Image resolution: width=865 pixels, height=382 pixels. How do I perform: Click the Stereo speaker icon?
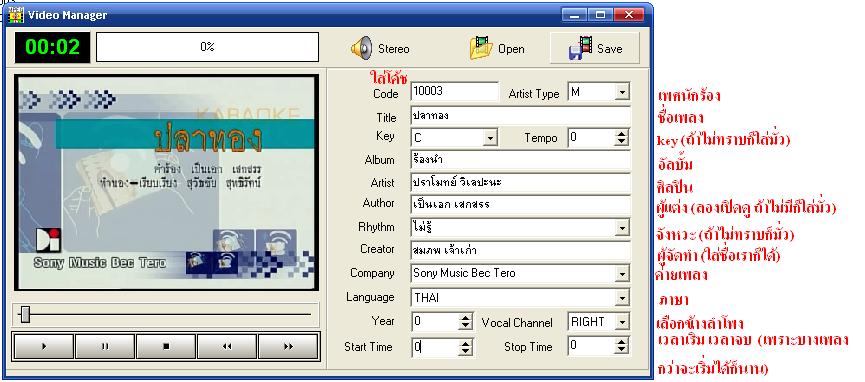click(362, 49)
